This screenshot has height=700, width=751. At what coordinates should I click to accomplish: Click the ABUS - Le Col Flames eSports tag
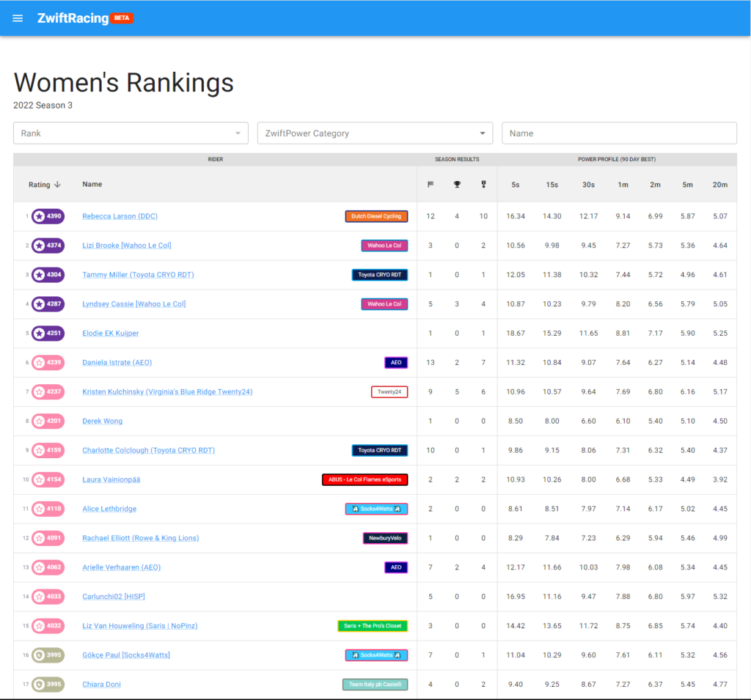pyautogui.click(x=364, y=480)
